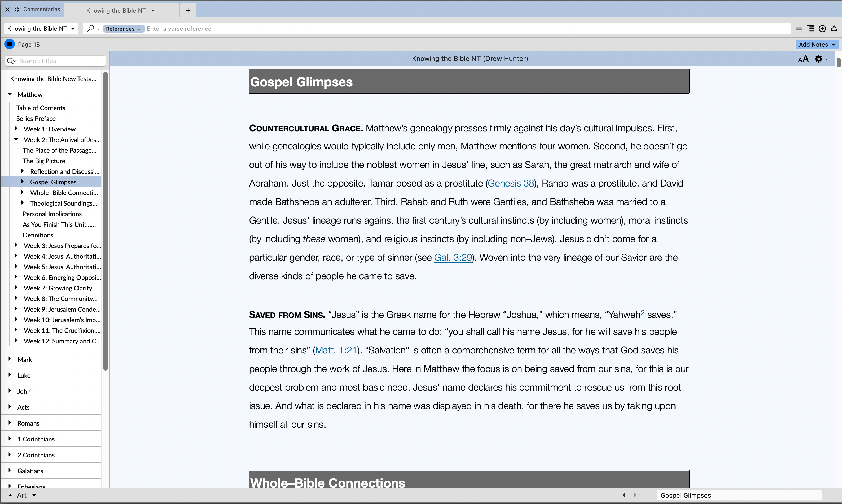Expand the Galatians book node
This screenshot has width=842, height=504.
(x=10, y=471)
